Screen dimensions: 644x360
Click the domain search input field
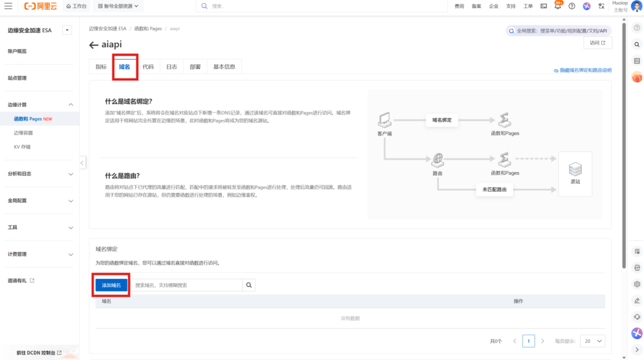pos(187,285)
